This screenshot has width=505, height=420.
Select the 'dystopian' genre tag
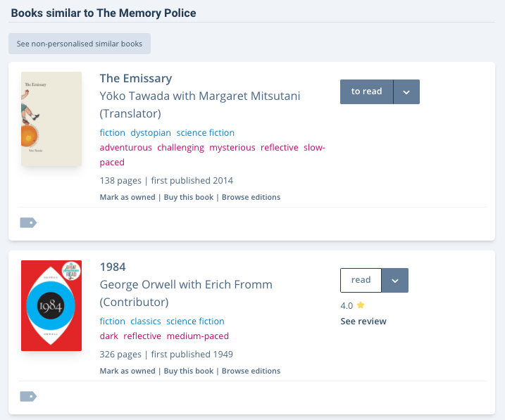(x=151, y=133)
